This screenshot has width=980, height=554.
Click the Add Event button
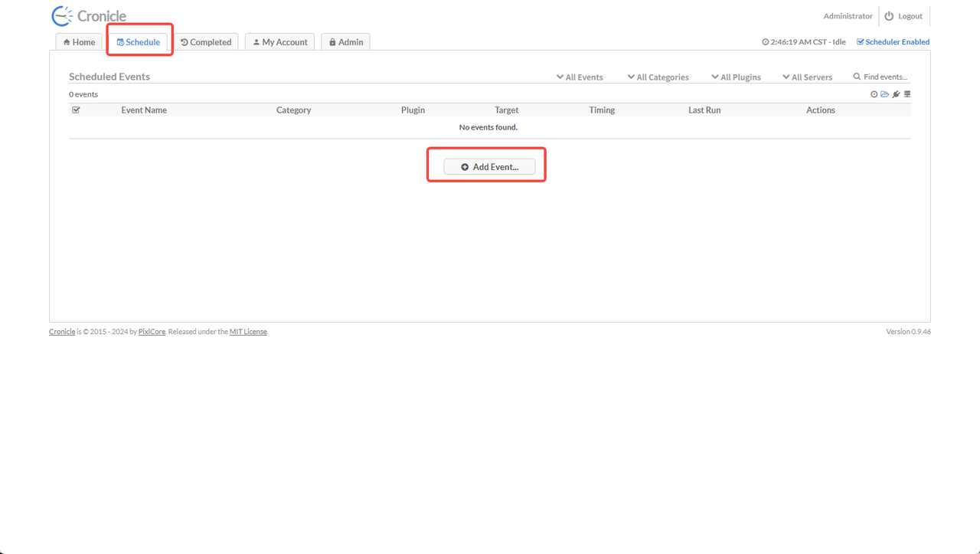click(x=489, y=166)
